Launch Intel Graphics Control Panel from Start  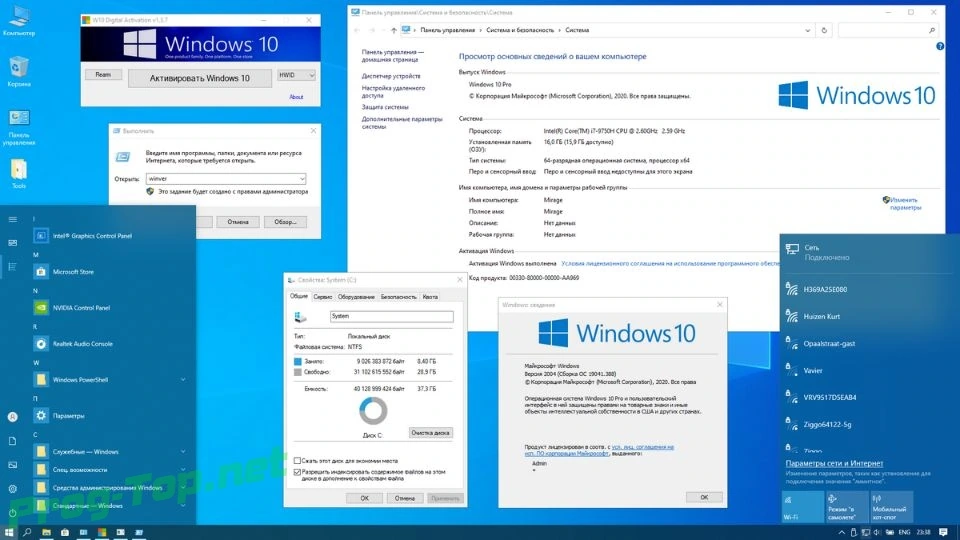click(x=92, y=236)
